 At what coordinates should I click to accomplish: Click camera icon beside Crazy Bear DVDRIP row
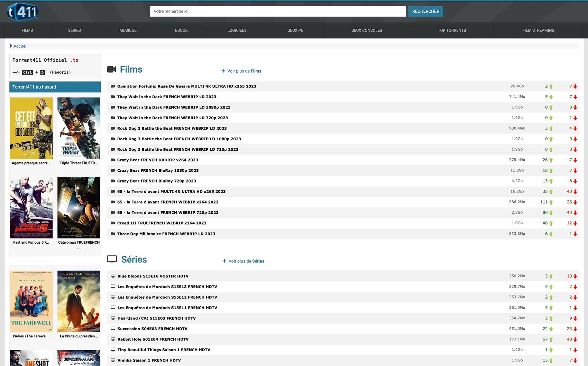tap(113, 160)
